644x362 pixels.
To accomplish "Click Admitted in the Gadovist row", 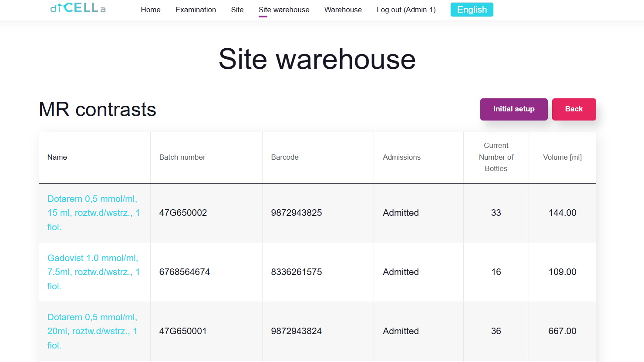I will tap(401, 272).
